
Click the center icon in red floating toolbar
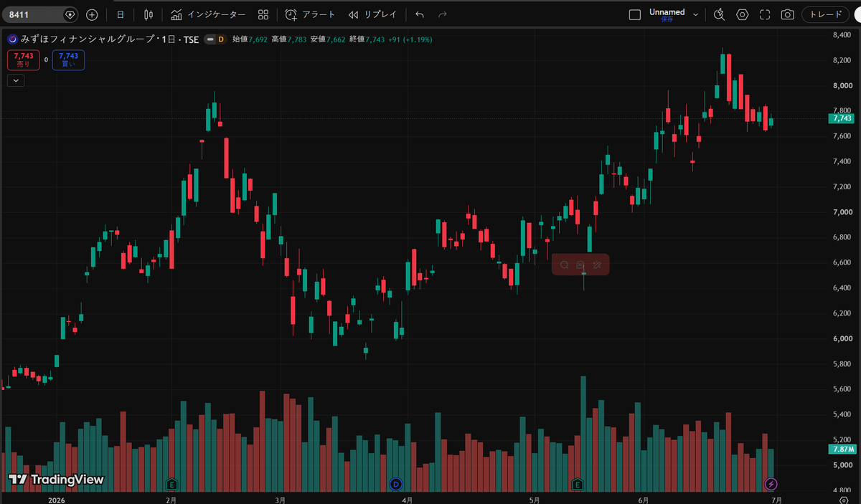click(x=580, y=265)
